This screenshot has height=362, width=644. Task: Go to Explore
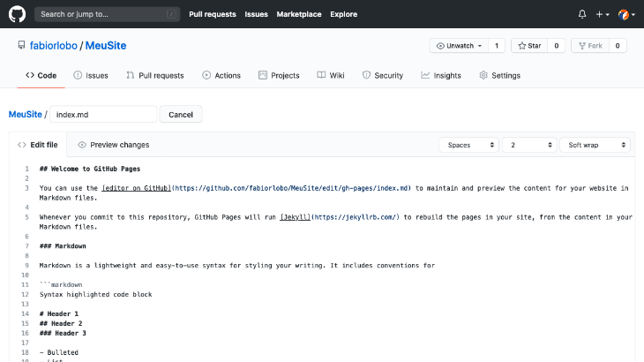coord(344,14)
